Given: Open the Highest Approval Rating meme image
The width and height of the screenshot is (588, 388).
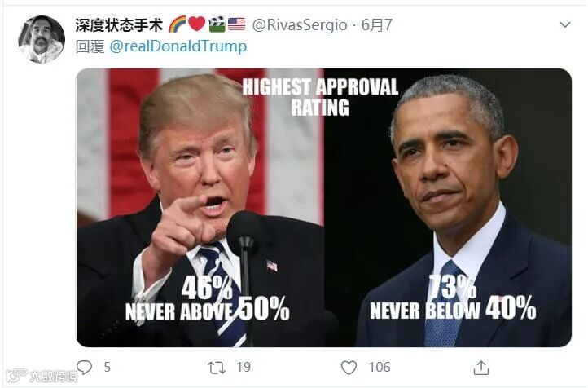Looking at the screenshot, I should click(x=324, y=208).
